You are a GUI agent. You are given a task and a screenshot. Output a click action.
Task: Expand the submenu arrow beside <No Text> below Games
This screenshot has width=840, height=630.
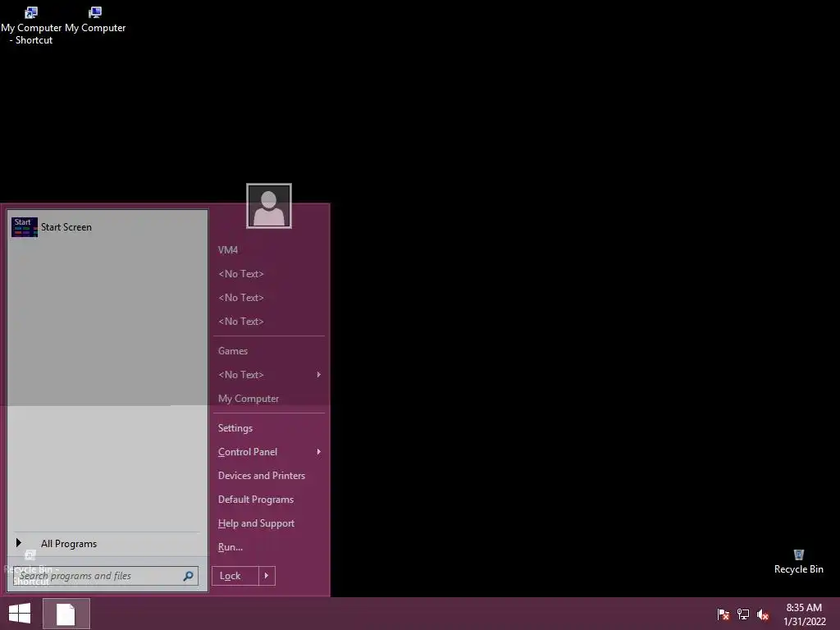click(x=319, y=374)
